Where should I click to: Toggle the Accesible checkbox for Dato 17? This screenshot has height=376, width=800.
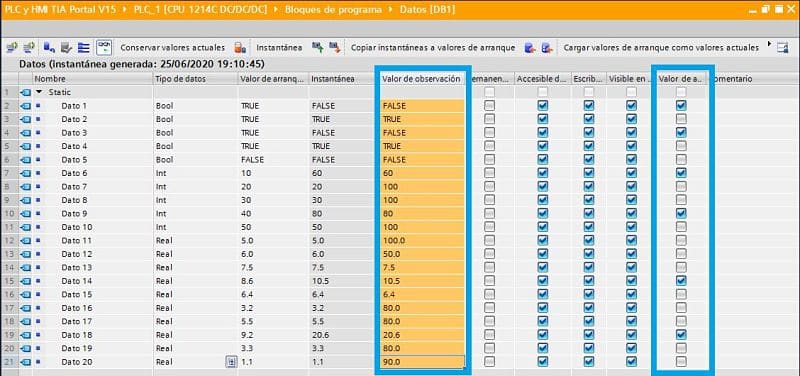tap(543, 321)
